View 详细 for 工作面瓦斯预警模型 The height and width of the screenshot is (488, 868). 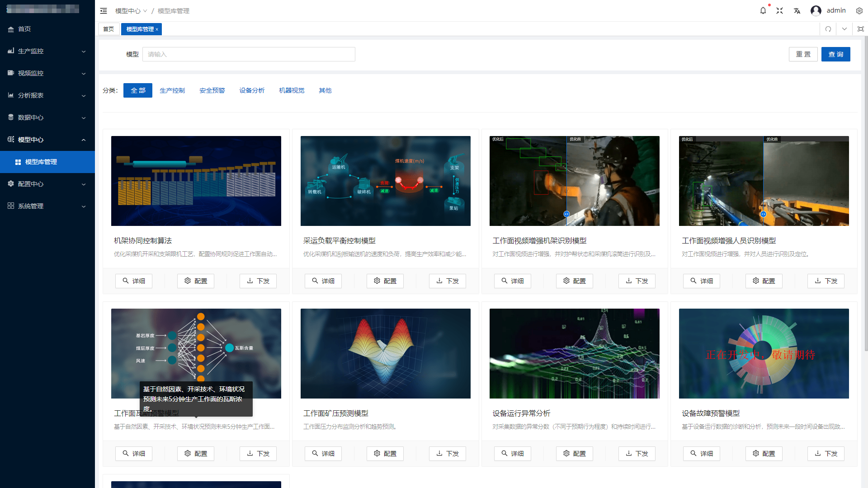(x=134, y=454)
